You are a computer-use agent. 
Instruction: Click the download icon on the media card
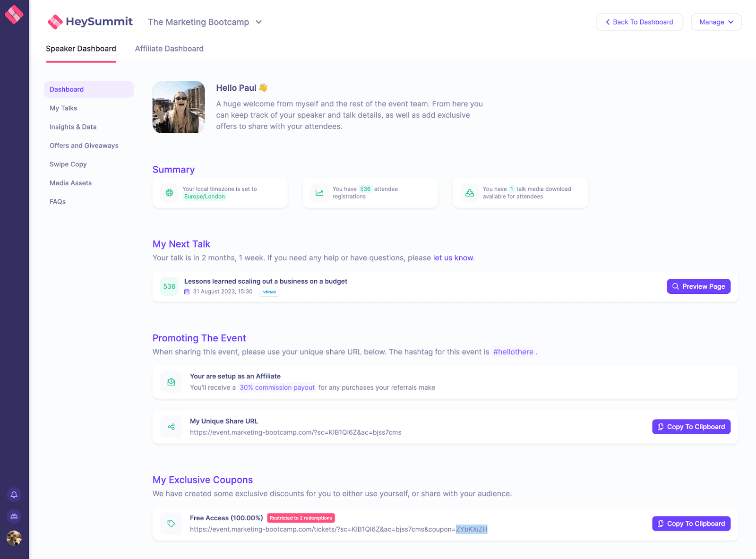pyautogui.click(x=470, y=193)
